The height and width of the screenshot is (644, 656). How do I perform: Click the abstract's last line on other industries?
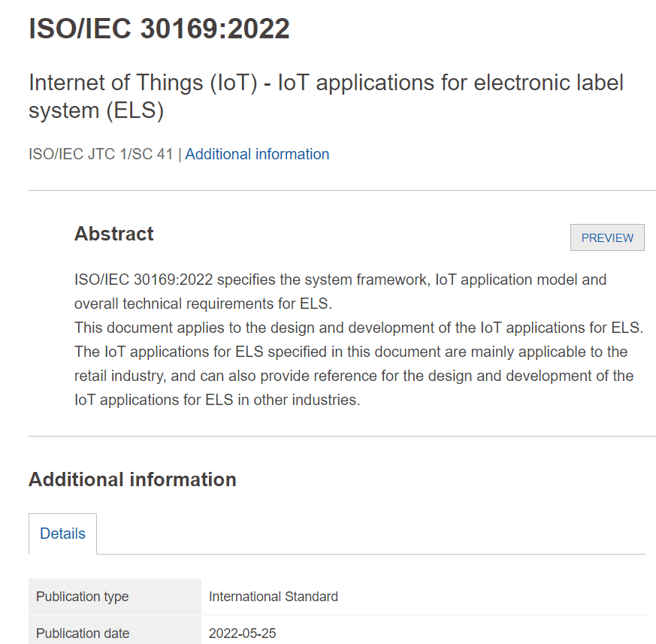coord(217,400)
